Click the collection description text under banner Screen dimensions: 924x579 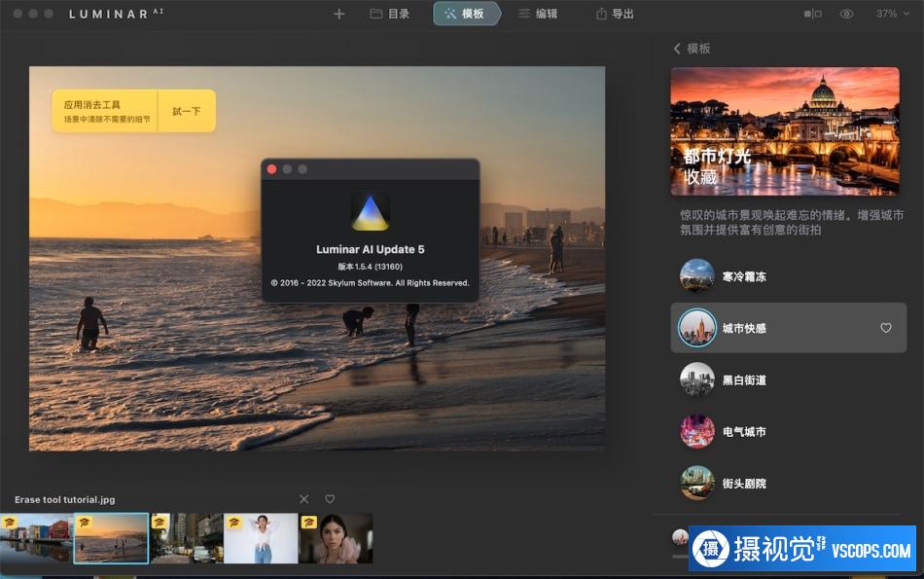[792, 222]
